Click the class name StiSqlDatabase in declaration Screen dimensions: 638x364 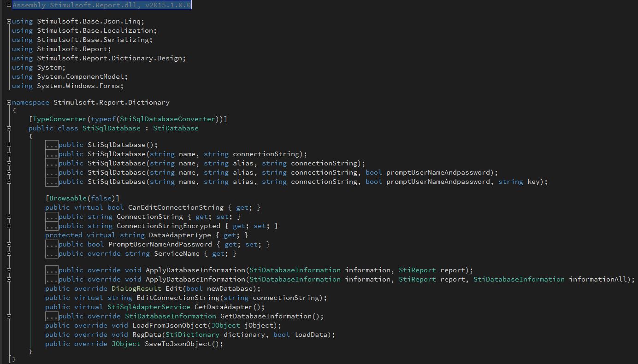click(112, 128)
